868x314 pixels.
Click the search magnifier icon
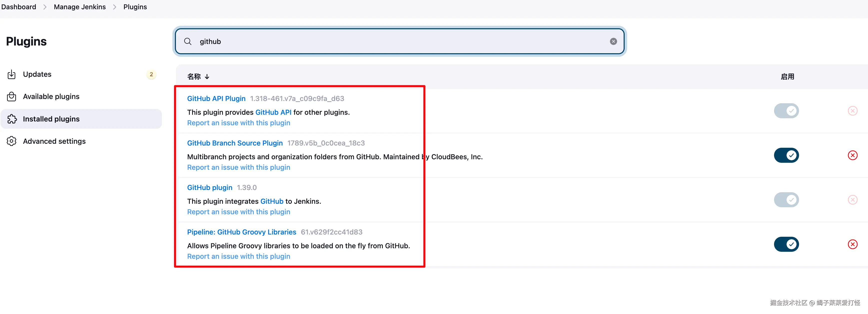tap(188, 41)
